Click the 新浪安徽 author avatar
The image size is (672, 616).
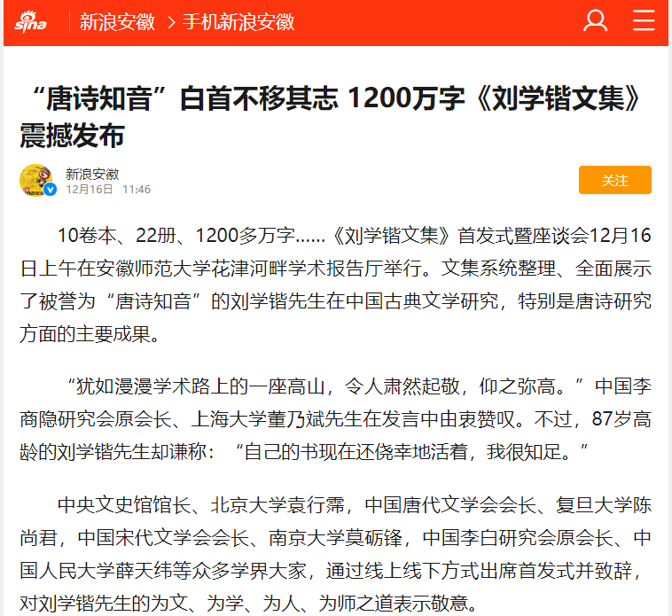point(37,180)
